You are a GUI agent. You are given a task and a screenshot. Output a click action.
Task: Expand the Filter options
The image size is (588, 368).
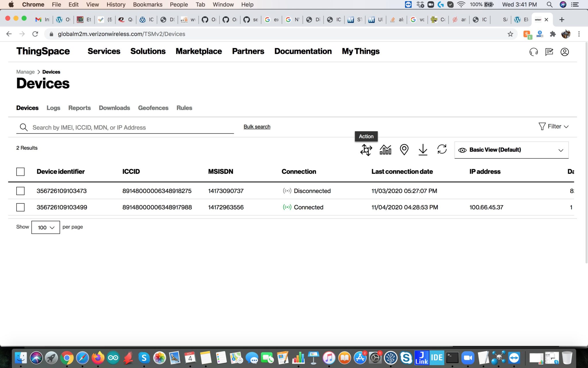[553, 126]
